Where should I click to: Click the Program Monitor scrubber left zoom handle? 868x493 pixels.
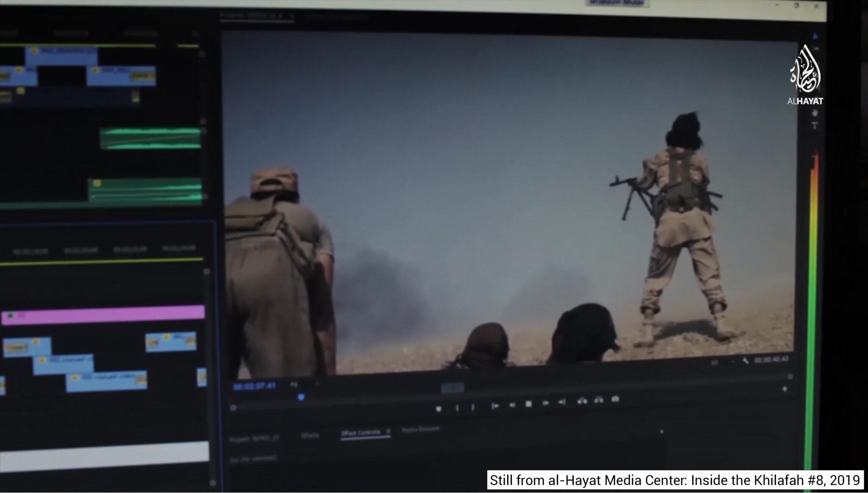click(x=234, y=407)
